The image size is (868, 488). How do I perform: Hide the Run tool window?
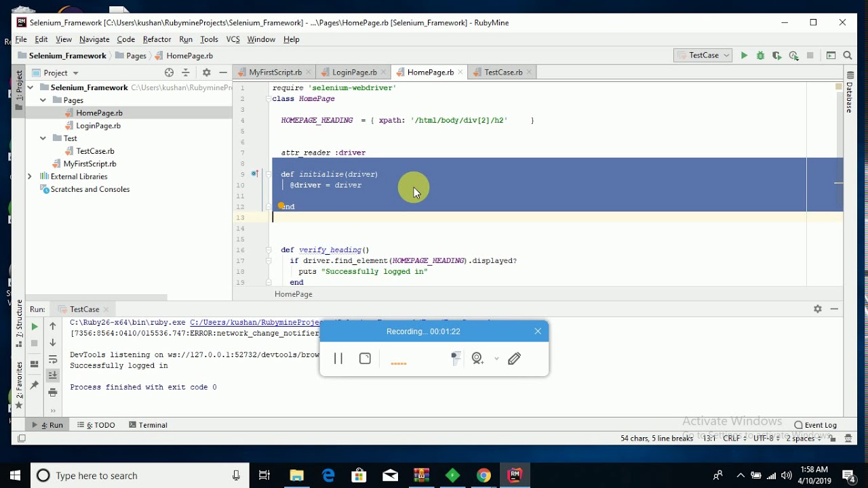tap(834, 309)
